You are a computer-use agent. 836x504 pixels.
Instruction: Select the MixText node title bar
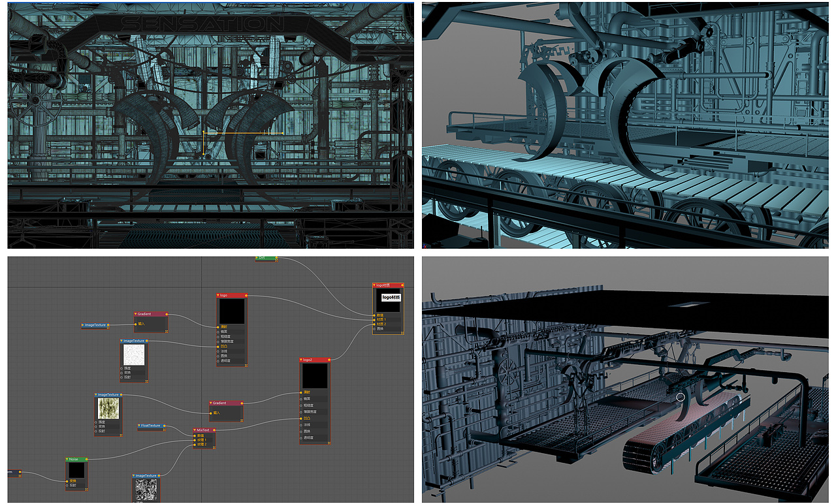click(x=204, y=430)
